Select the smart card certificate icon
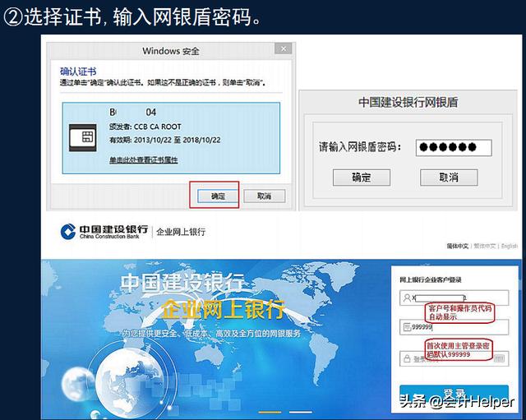The width and height of the screenshot is (526, 420). point(82,137)
